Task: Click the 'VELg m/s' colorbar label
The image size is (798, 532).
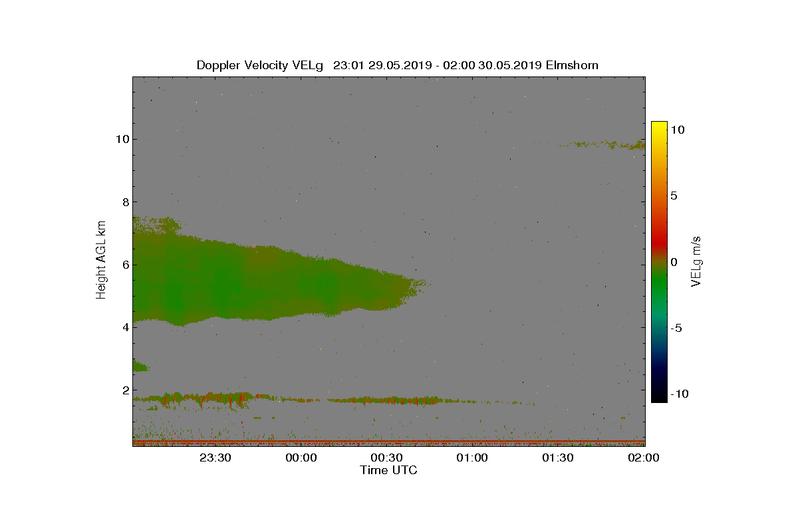Action: pos(696,261)
